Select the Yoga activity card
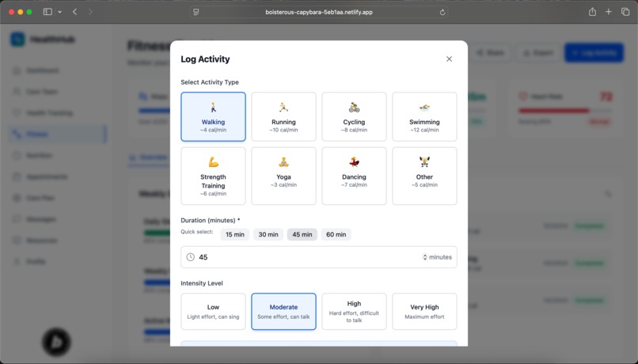 tap(283, 176)
